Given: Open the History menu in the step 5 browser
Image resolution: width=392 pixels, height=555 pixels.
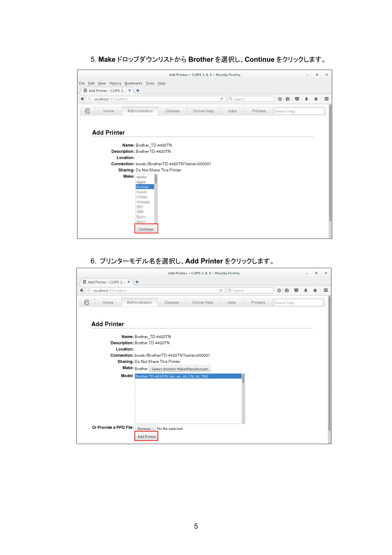Looking at the screenshot, I should (115, 83).
